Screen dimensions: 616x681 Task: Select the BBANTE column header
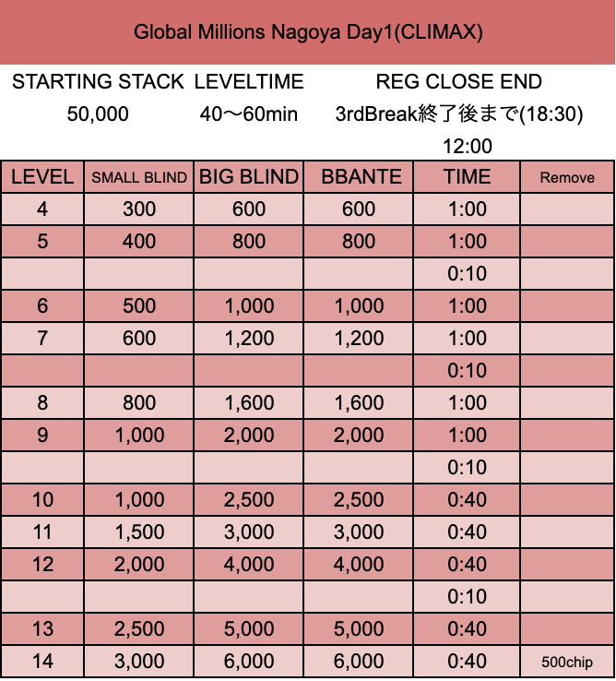pyautogui.click(x=359, y=177)
